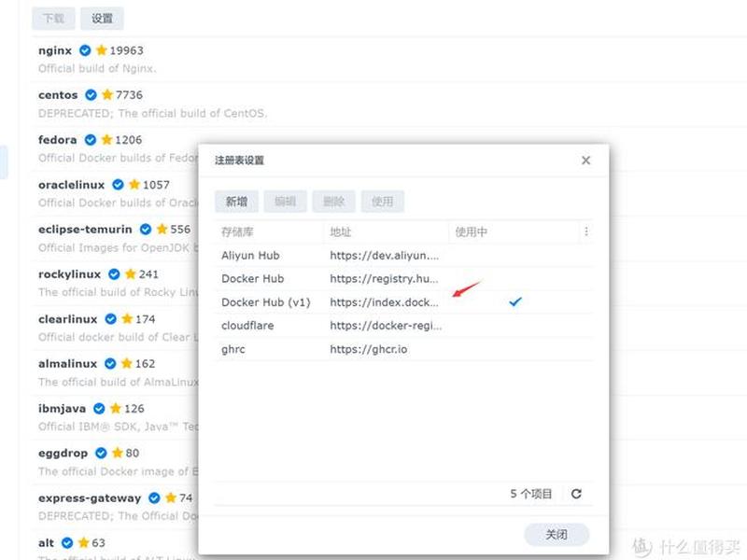
Task: Sort by the 地址 column header
Action: click(341, 231)
